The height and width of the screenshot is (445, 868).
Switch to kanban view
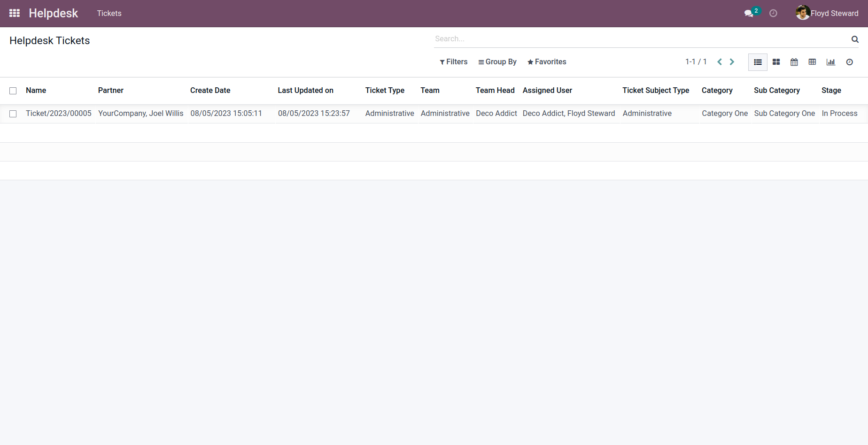point(776,62)
